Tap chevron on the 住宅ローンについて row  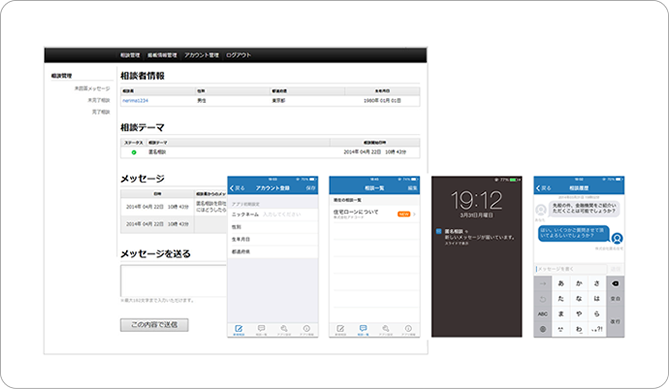point(414,214)
